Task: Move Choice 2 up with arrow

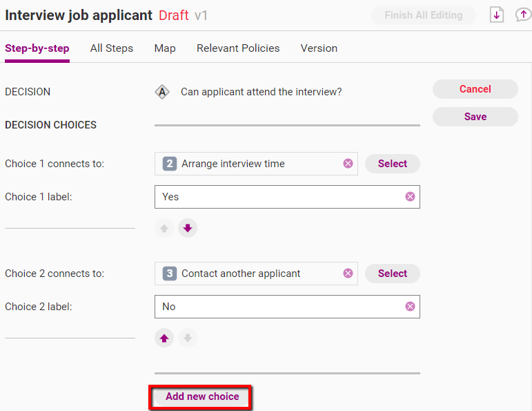Action: pos(164,338)
